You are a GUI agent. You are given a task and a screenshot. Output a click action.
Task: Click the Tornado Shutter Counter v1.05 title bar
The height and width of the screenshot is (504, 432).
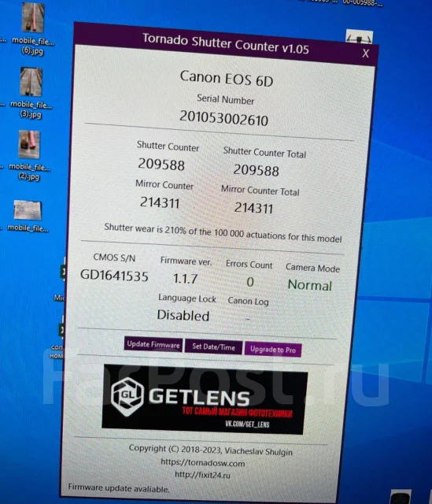point(225,44)
